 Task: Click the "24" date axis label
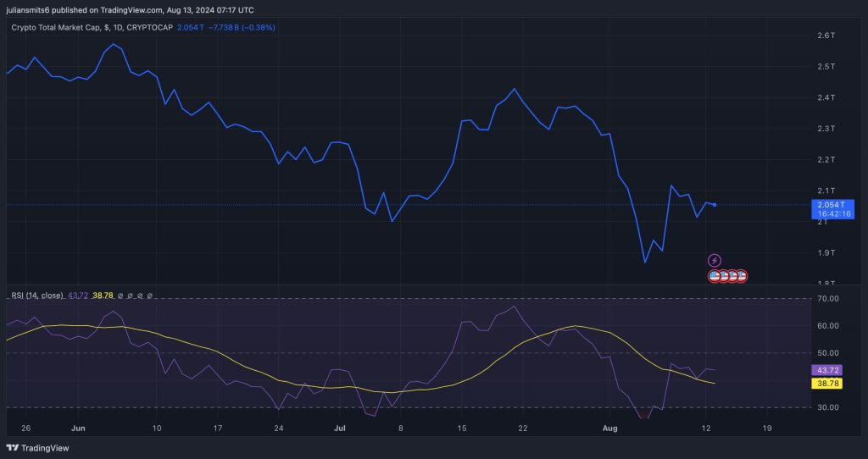[278, 428]
